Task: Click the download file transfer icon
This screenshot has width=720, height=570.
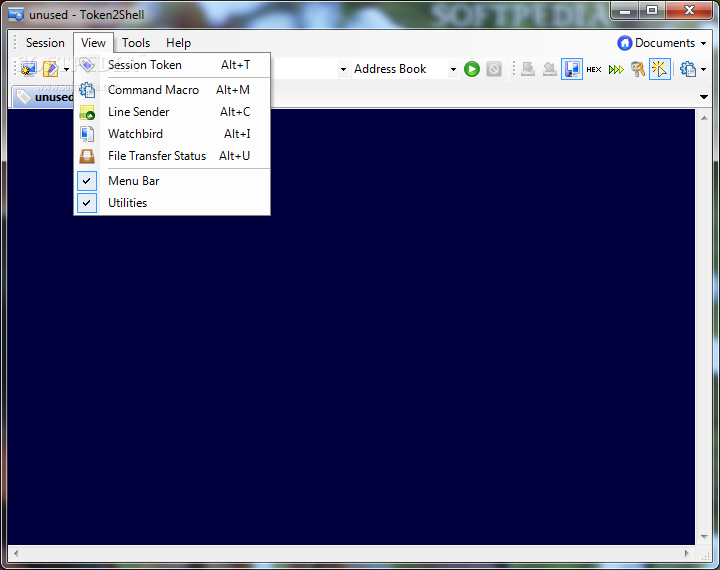Action: tap(528, 69)
